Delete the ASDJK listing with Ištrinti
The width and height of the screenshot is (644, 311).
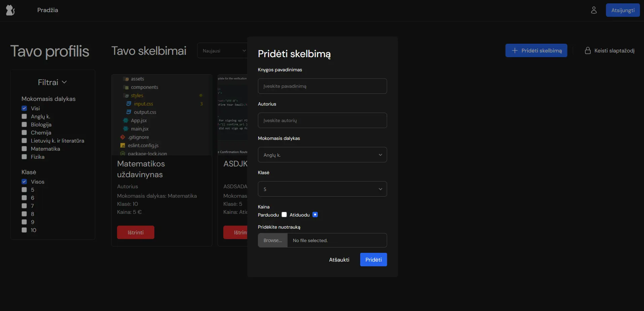235,232
